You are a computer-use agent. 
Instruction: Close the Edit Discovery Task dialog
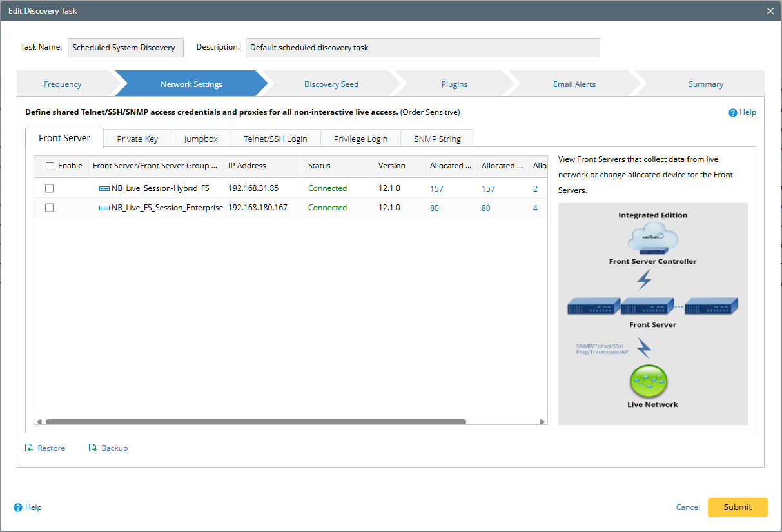[x=770, y=11]
